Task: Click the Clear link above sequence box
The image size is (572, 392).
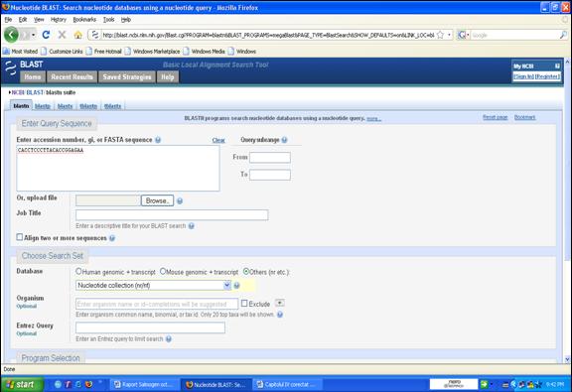Action: point(218,140)
